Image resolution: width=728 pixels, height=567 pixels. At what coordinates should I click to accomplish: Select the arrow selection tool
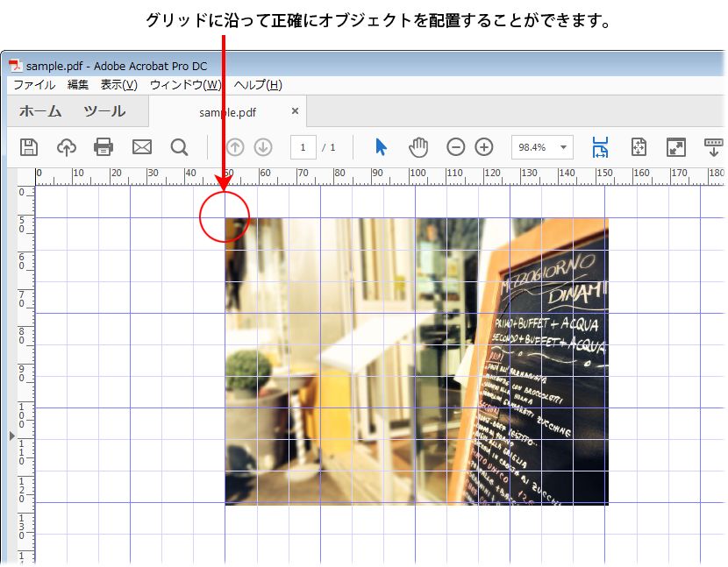pos(381,147)
